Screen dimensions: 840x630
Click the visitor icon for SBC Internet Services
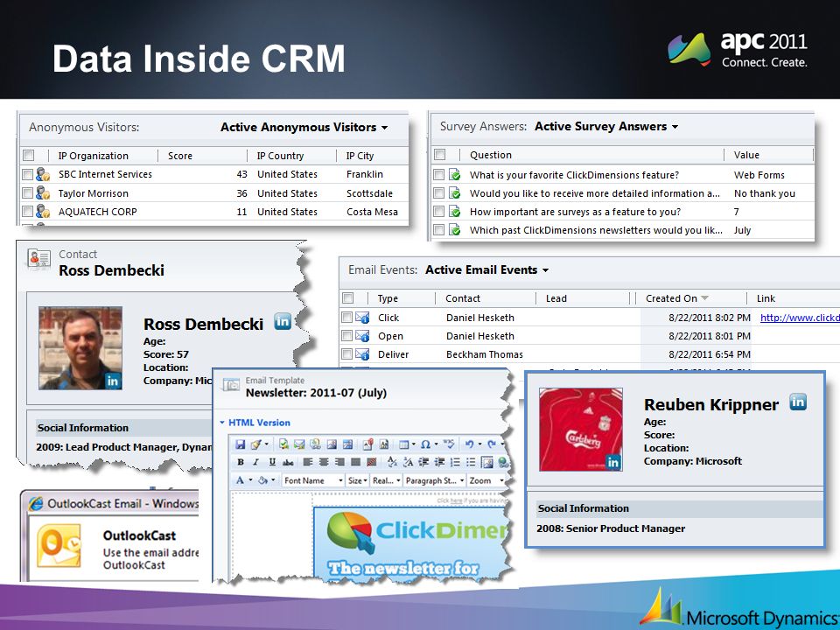click(43, 174)
